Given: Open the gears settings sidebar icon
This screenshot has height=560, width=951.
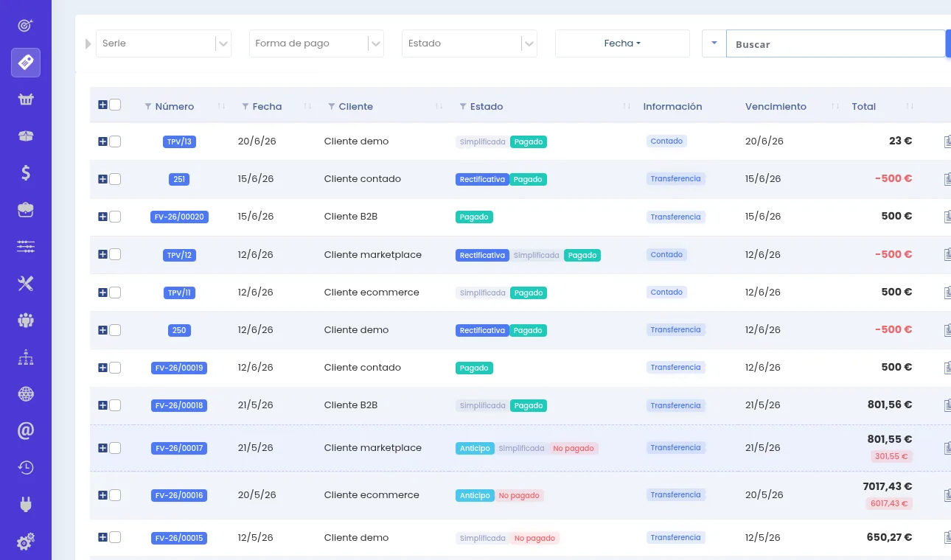Looking at the screenshot, I should click(26, 542).
